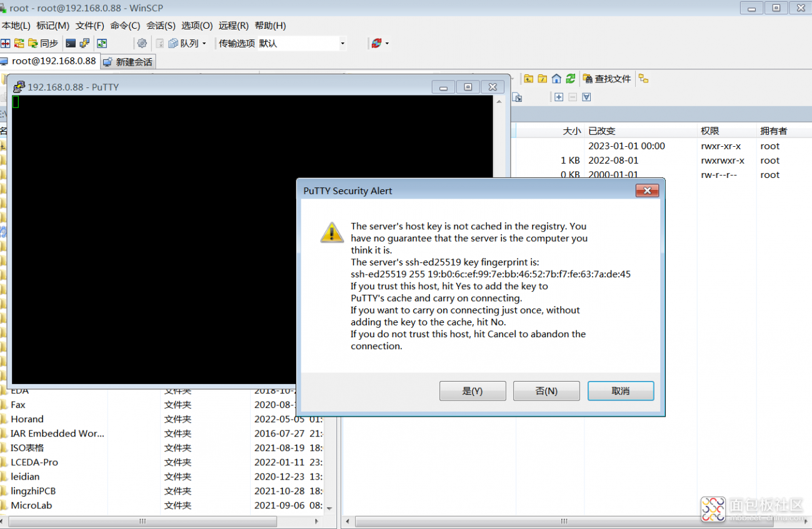Click 否(N) in PuTTY Security Alert
The image size is (812, 529).
coord(546,391)
